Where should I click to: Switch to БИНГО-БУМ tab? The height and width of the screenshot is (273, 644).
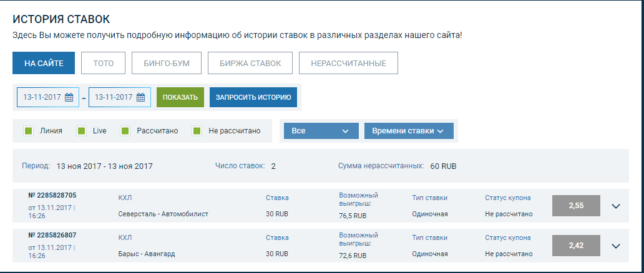pos(167,63)
